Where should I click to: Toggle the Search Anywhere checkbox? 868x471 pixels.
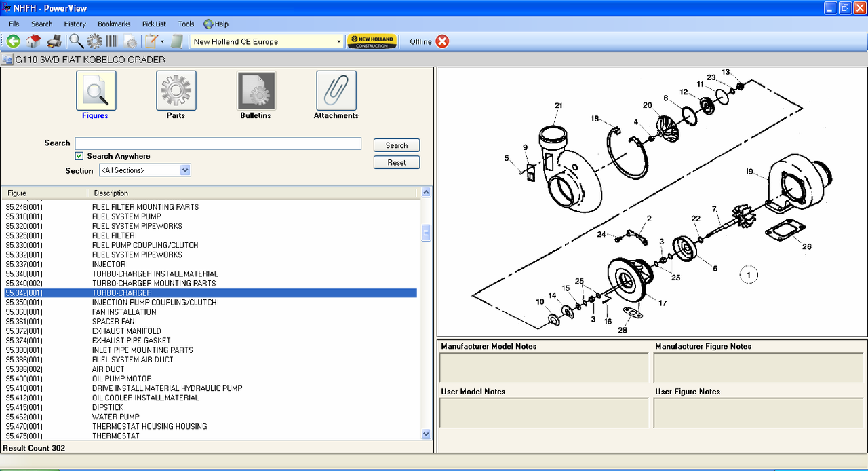(x=79, y=156)
